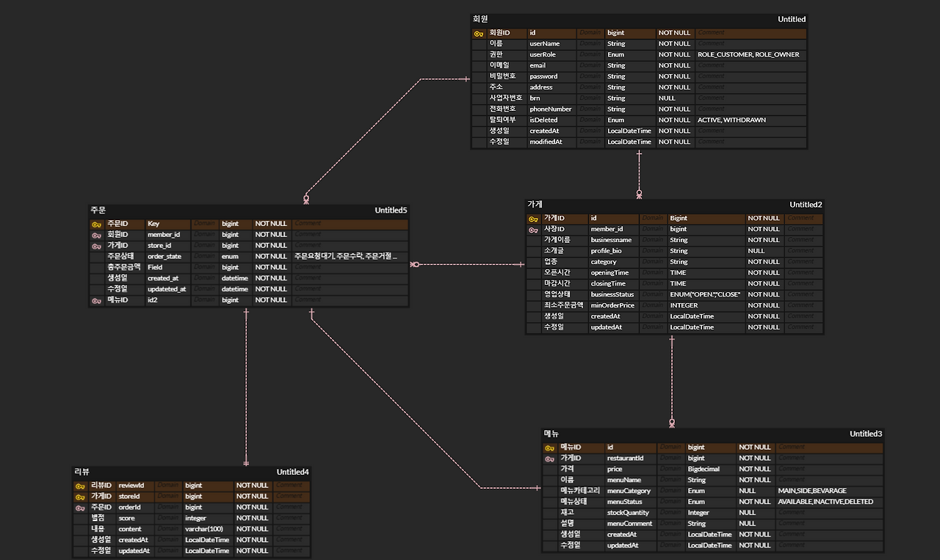The height and width of the screenshot is (560, 940).
Task: Click the score column cell
Action: click(134, 518)
